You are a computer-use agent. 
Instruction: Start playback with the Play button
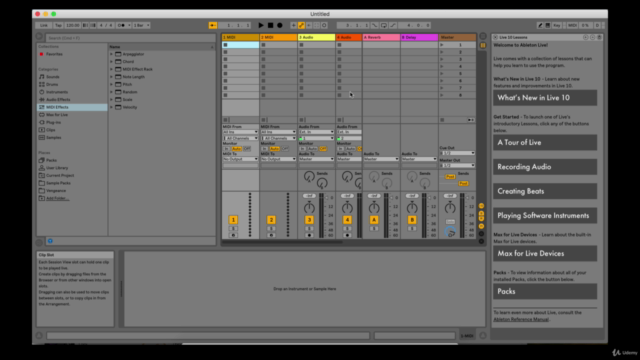[261, 25]
